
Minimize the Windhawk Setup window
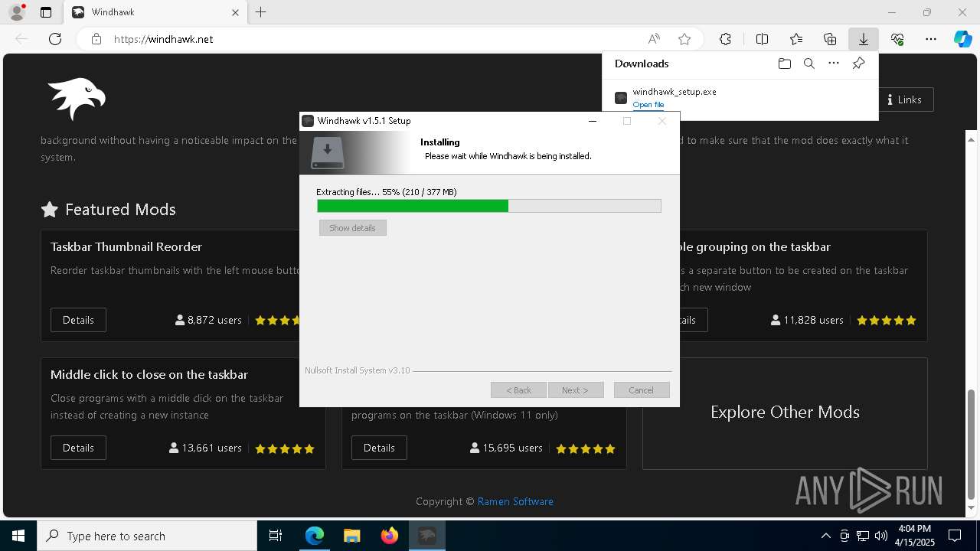pos(592,121)
